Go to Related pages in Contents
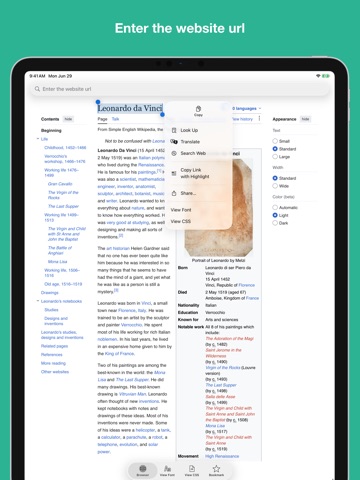The width and height of the screenshot is (360, 480). pos(54,346)
